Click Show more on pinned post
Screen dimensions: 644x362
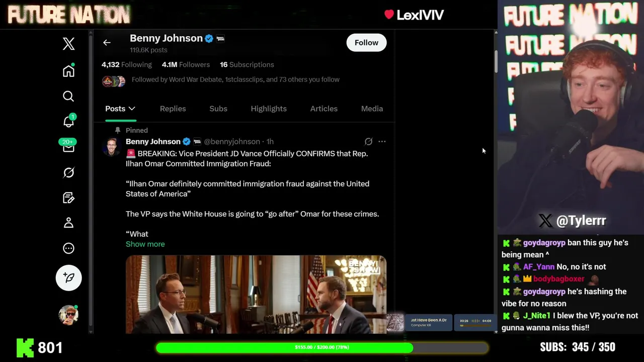[x=145, y=244]
